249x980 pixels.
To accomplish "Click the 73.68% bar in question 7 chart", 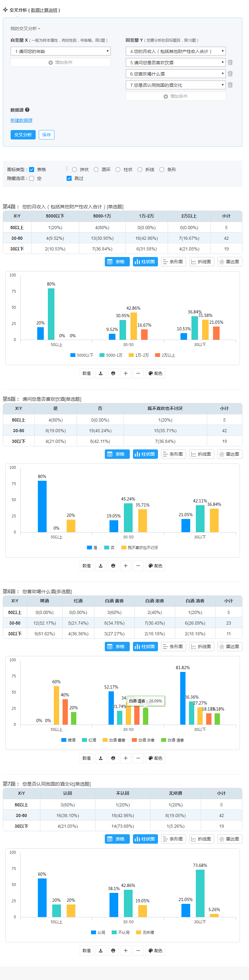I will pos(200,893).
